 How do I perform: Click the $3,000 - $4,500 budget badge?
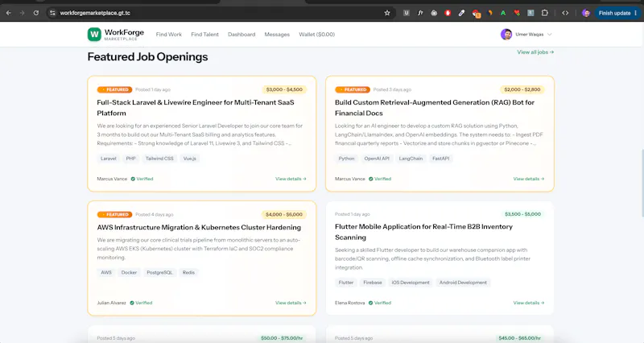tap(284, 89)
